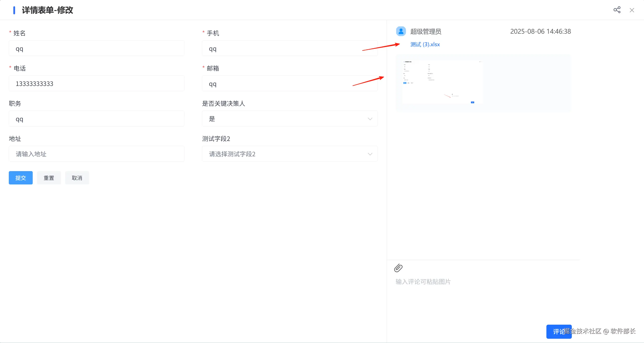Click the chevron arrow in 测试字段2 field

pyautogui.click(x=370, y=154)
